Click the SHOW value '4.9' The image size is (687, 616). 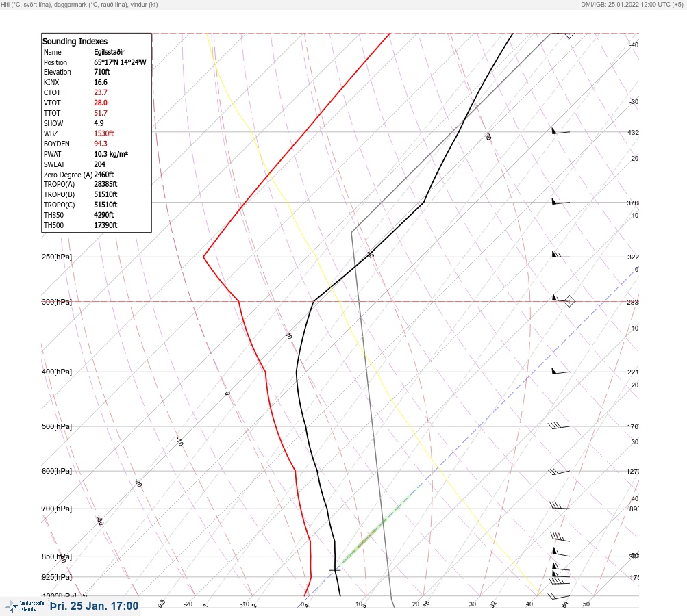(99, 123)
